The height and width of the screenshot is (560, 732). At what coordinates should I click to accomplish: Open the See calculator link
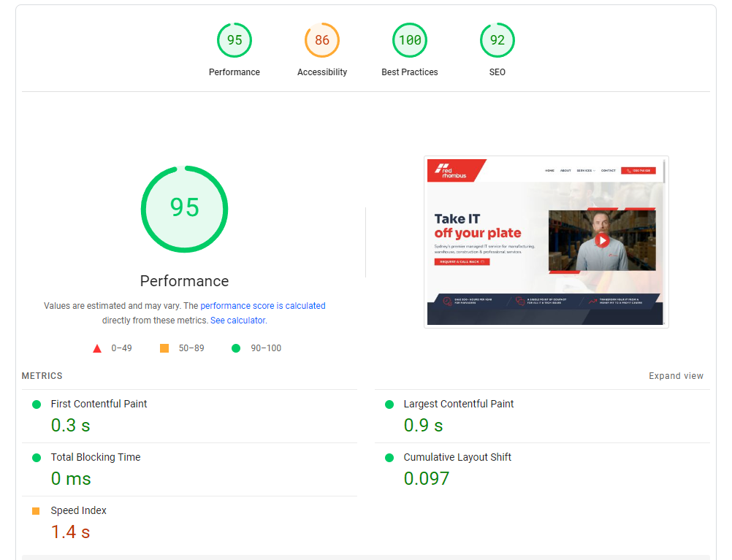click(237, 320)
